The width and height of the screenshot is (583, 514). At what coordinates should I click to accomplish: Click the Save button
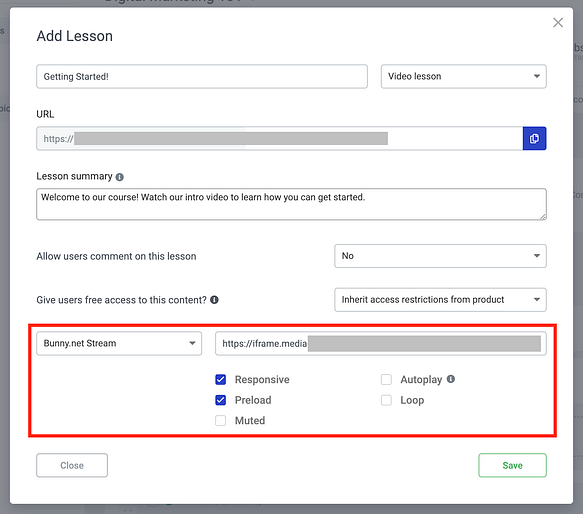coord(512,465)
